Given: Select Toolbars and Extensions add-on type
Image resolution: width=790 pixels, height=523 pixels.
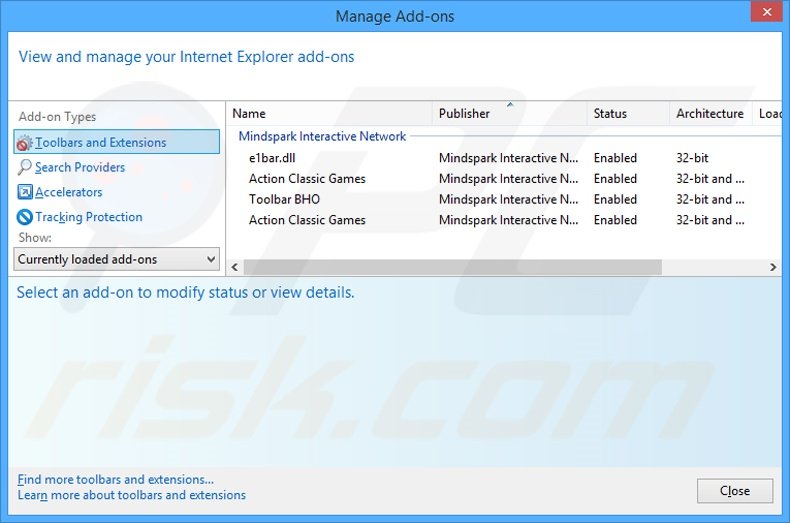Looking at the screenshot, I should [x=116, y=142].
